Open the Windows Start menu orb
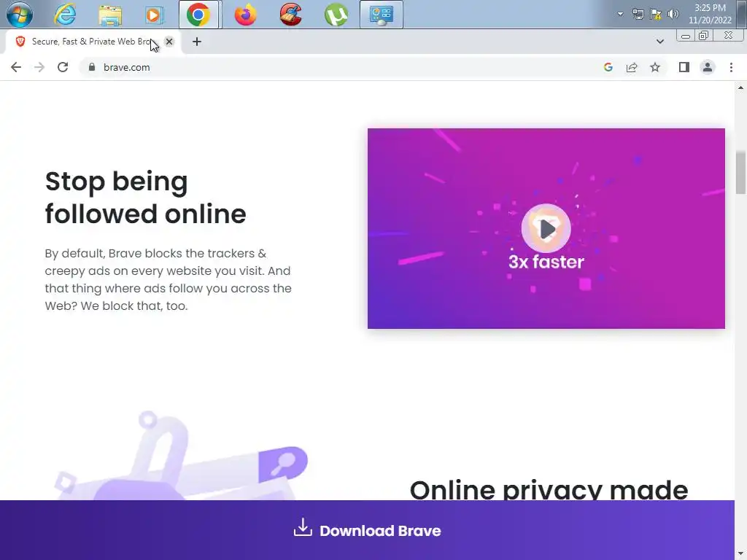 coord(20,15)
